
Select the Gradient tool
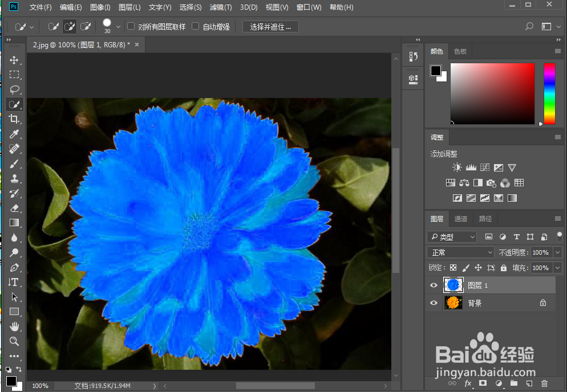point(14,223)
